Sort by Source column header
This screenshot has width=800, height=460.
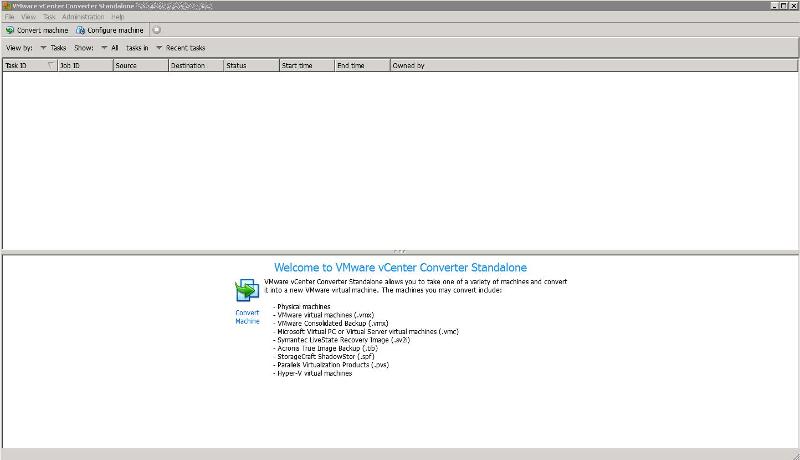click(141, 65)
